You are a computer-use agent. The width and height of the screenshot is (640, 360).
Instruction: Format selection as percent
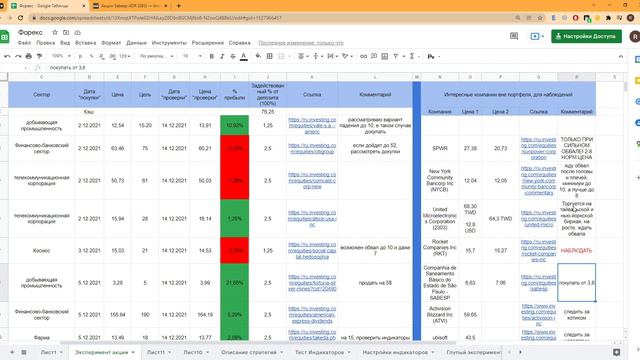[91, 56]
